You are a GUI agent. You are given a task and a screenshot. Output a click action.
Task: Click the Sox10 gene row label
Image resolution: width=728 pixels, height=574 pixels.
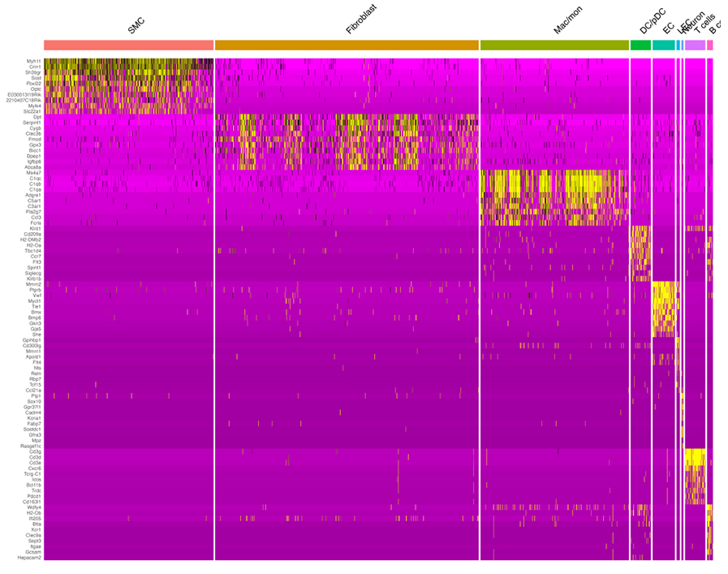click(34, 401)
